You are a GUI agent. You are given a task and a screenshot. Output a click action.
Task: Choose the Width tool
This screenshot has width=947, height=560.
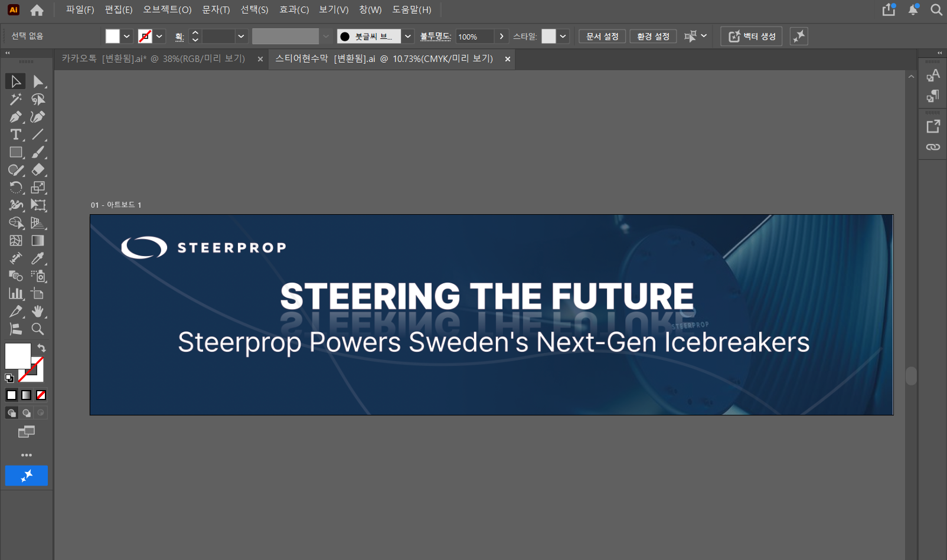(x=16, y=205)
